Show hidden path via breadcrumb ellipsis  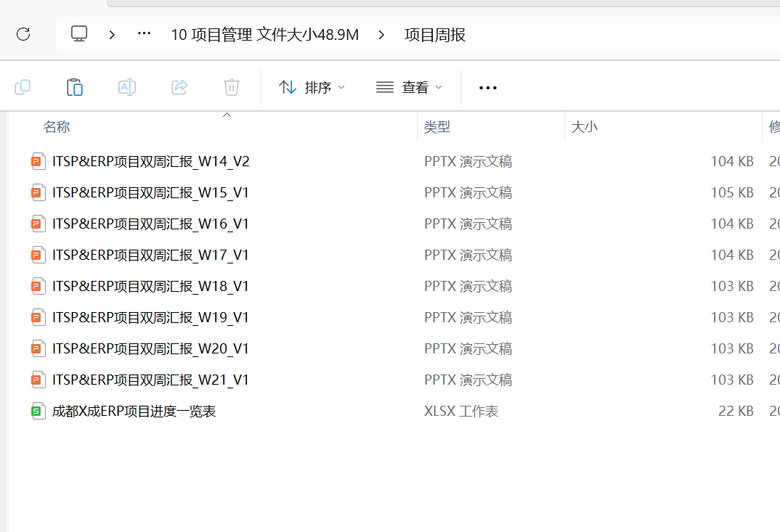[x=144, y=34]
